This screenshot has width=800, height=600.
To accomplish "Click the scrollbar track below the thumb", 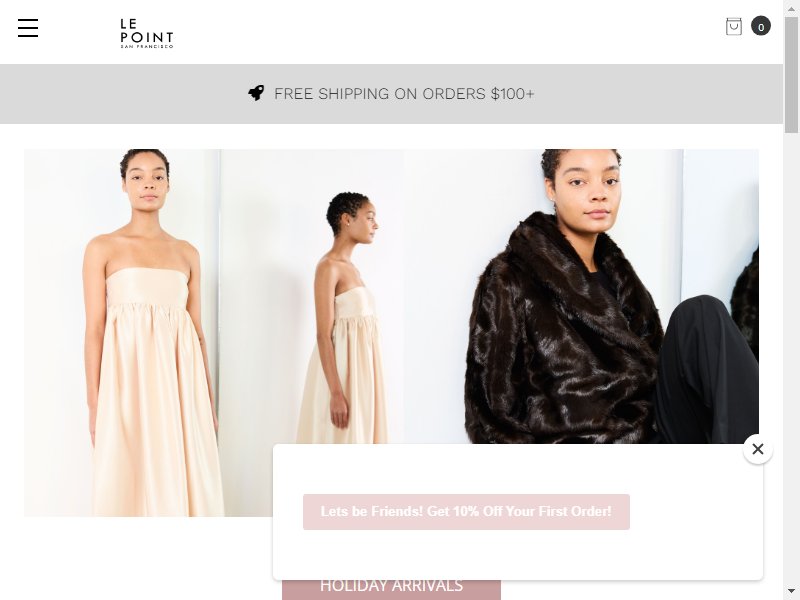I will 791,357.
